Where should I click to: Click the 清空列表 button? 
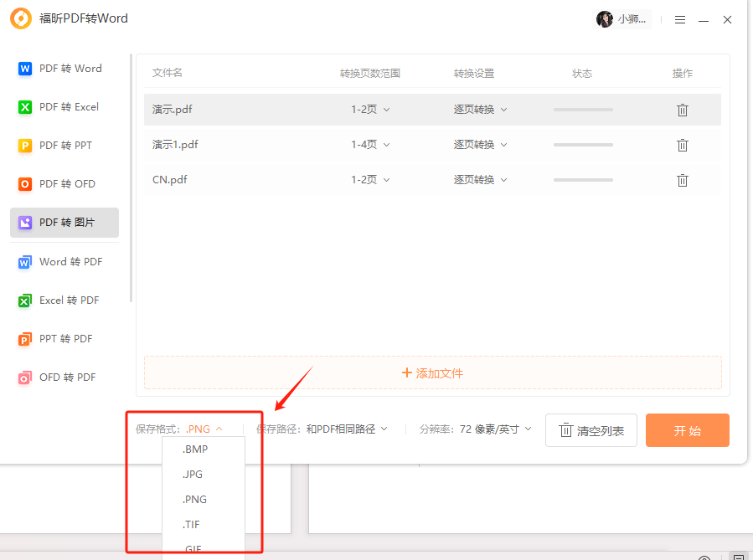click(591, 430)
